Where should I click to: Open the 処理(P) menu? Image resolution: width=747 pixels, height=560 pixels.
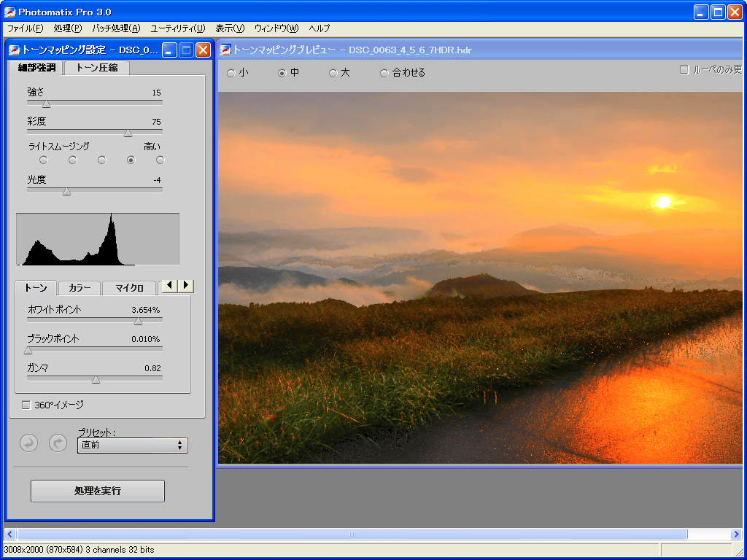[x=68, y=28]
